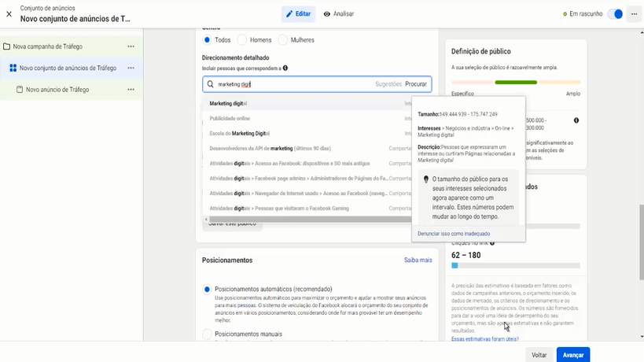Viewport: 644px width, 362px height.
Task: Open the top-right three-dot menu
Action: coord(634,14)
